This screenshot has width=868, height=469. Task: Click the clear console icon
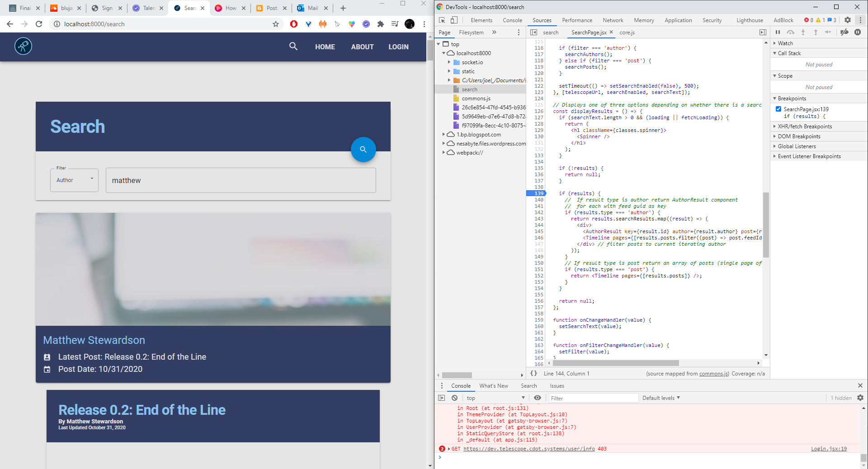tap(454, 398)
